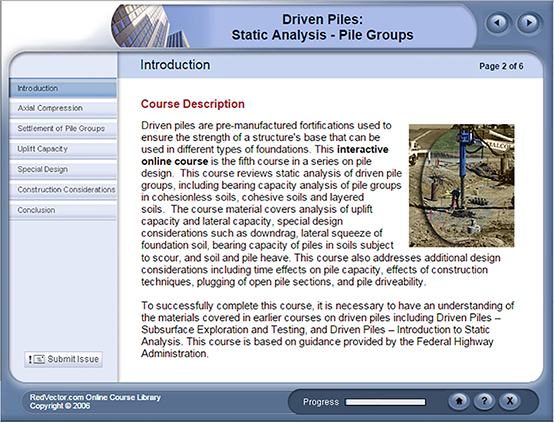The height and width of the screenshot is (423, 554).
Task: Click the Introduction page heading
Action: 175,65
